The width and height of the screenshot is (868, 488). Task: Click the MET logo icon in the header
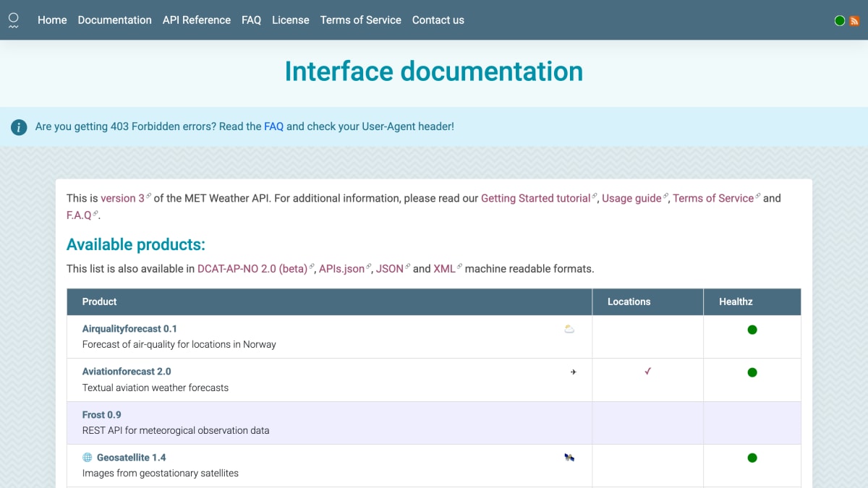coord(14,20)
